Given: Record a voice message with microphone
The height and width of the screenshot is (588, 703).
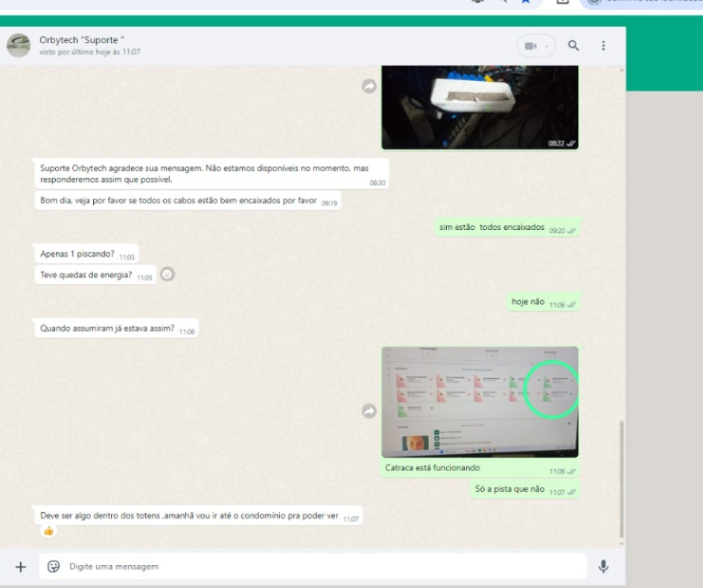Looking at the screenshot, I should pyautogui.click(x=602, y=567).
